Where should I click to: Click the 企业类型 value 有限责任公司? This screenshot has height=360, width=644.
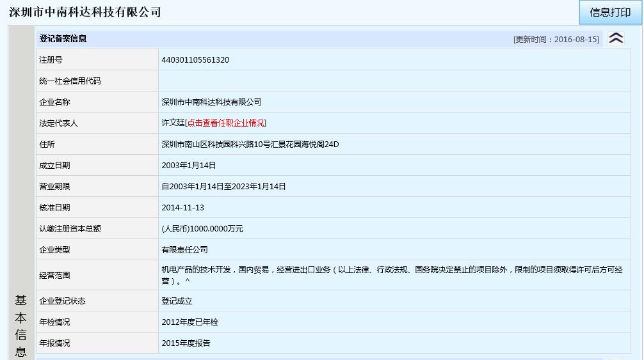pos(184,250)
